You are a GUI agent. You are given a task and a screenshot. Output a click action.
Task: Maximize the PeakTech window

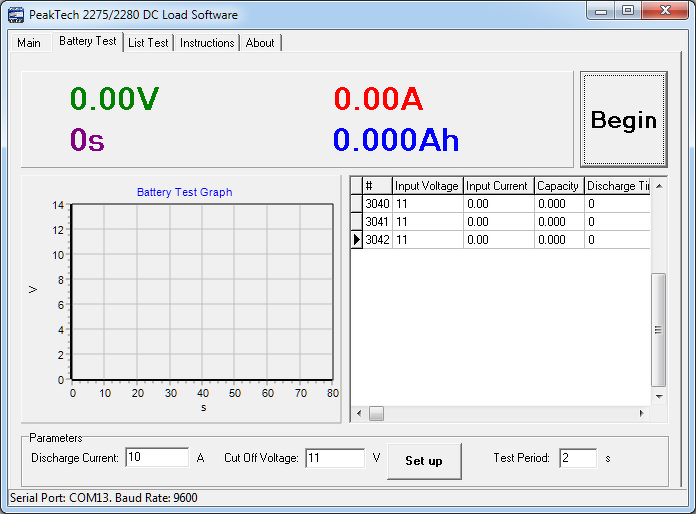pyautogui.click(x=628, y=11)
